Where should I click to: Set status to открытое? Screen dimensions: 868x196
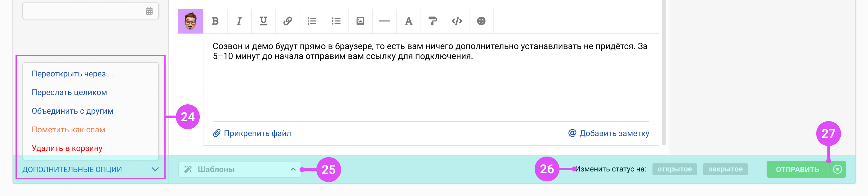pyautogui.click(x=674, y=169)
